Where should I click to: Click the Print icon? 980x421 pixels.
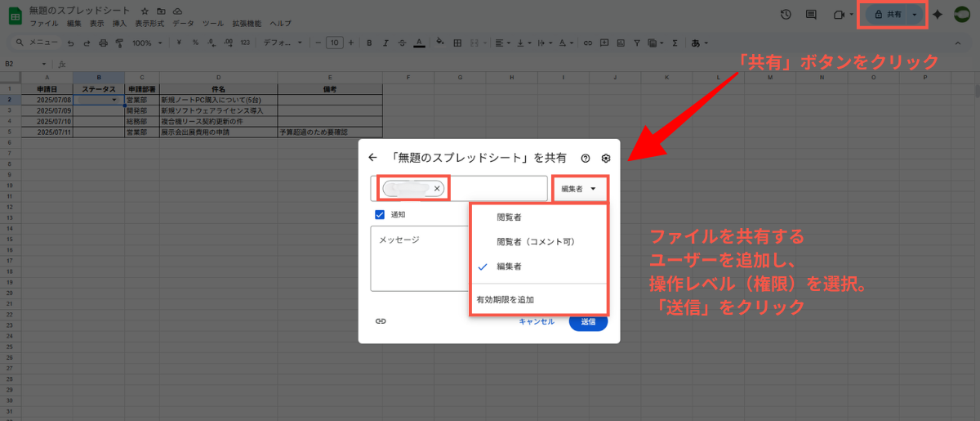tap(103, 43)
